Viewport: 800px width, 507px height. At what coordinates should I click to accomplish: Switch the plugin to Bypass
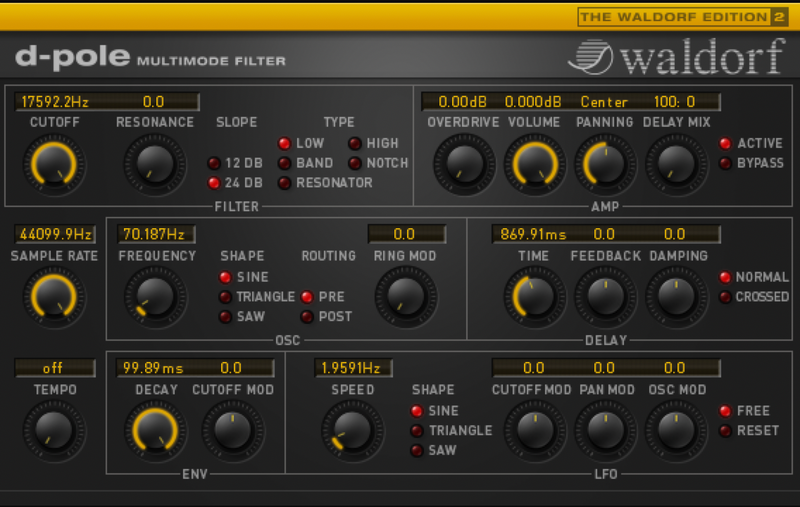pos(726,163)
